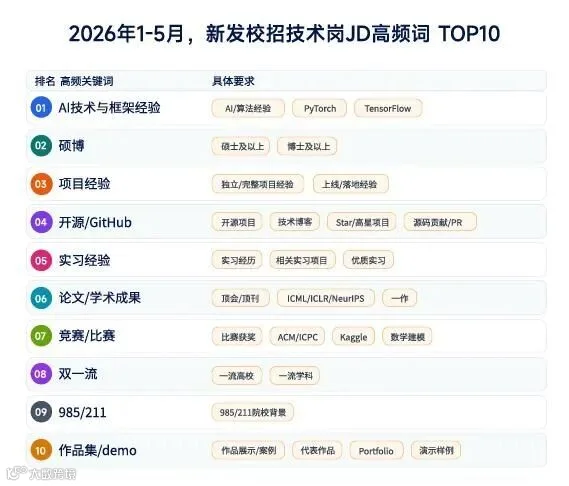Click the orange 03 rank badge

click(x=41, y=184)
